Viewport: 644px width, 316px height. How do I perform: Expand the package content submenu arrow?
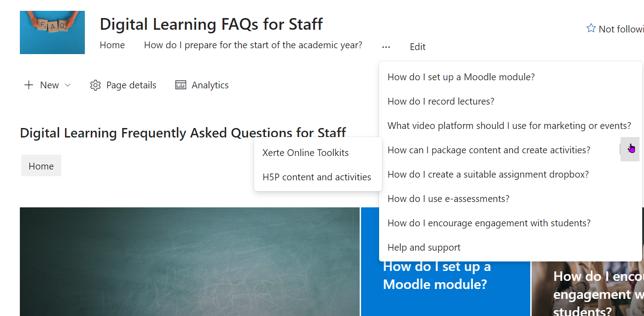(x=630, y=149)
